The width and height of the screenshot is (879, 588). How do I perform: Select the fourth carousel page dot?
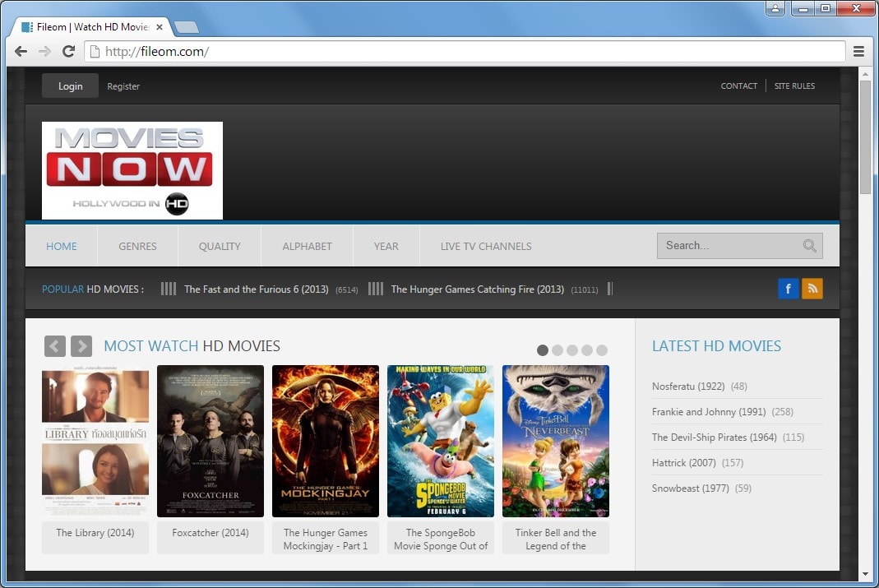587,350
